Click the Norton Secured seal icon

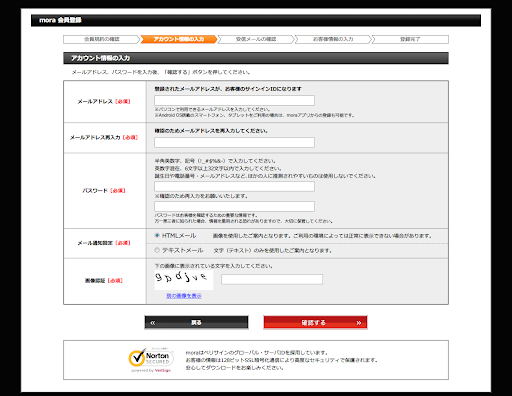pos(151,360)
